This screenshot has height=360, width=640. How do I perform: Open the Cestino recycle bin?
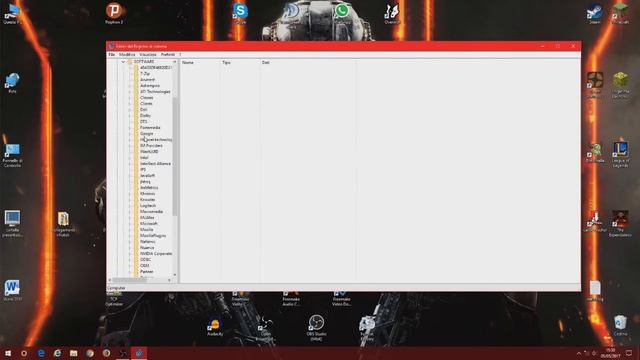(x=620, y=325)
